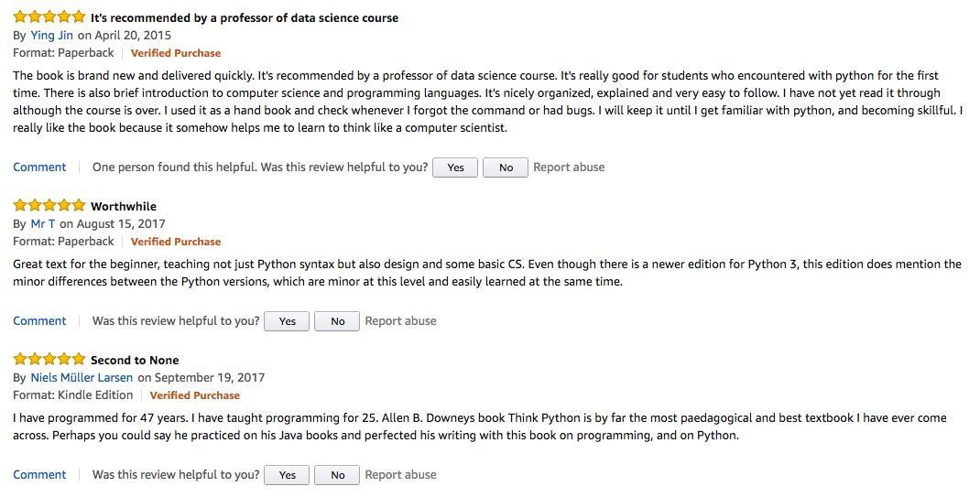Report abuse for the 'Second to None' review

[400, 475]
